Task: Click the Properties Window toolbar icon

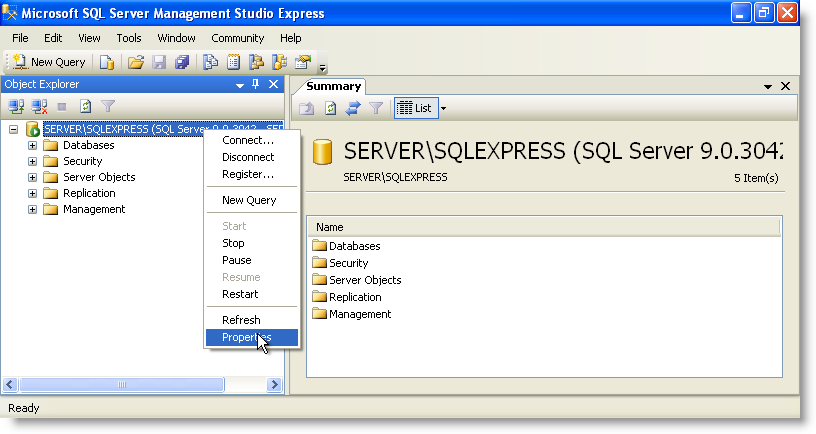Action: [303, 62]
